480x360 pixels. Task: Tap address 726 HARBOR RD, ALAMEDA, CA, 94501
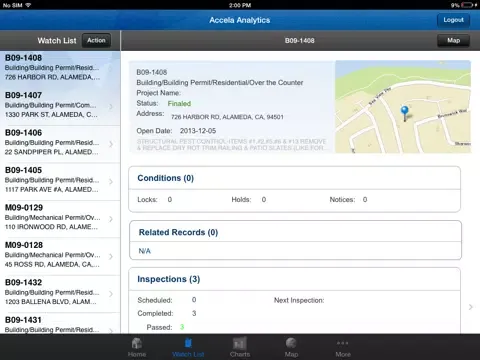tap(227, 117)
